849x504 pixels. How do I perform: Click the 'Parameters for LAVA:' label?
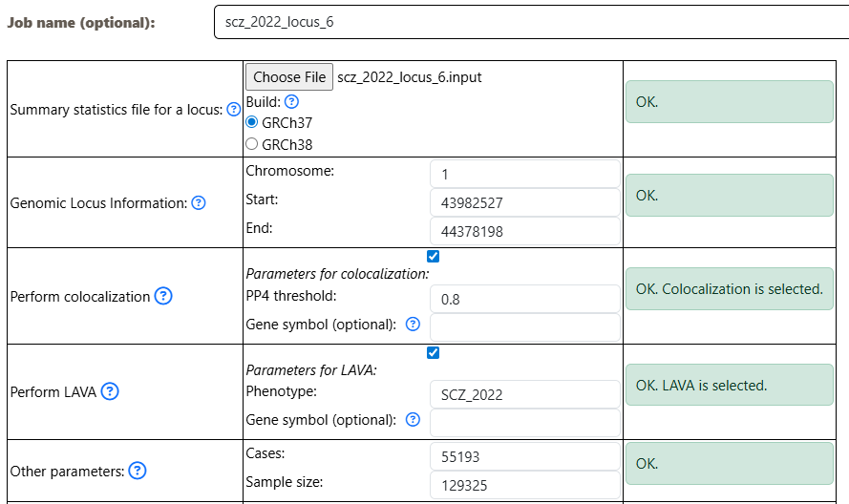click(x=311, y=370)
